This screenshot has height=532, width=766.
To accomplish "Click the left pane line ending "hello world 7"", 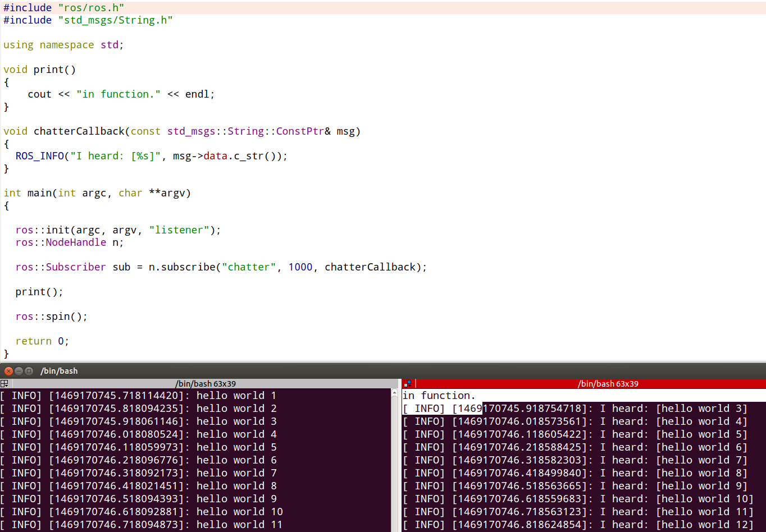I will pos(138,473).
